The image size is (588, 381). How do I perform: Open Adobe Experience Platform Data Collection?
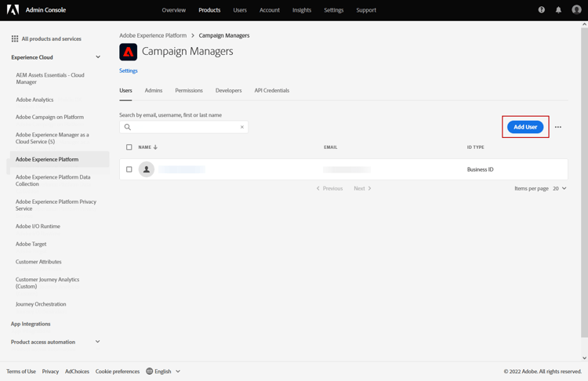53,180
